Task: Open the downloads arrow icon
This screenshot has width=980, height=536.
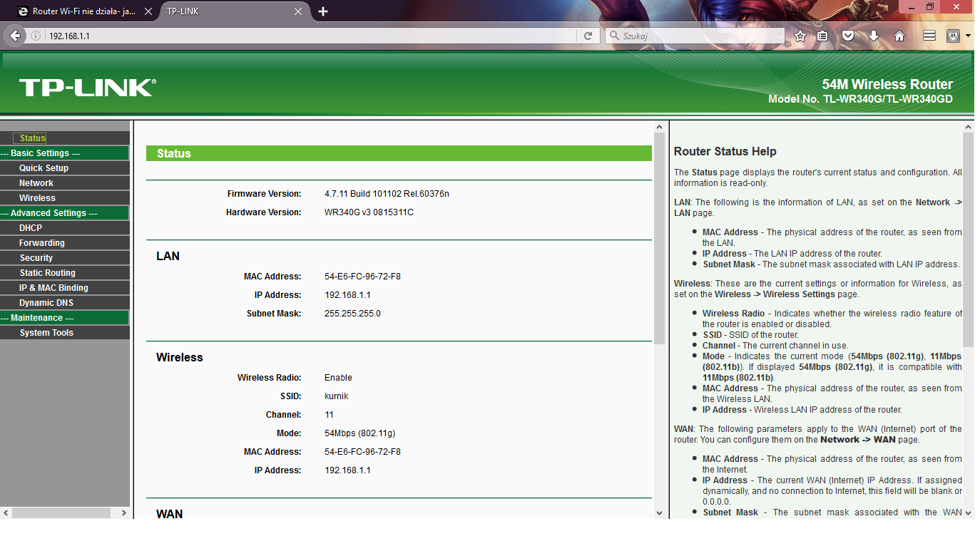Action: click(874, 36)
